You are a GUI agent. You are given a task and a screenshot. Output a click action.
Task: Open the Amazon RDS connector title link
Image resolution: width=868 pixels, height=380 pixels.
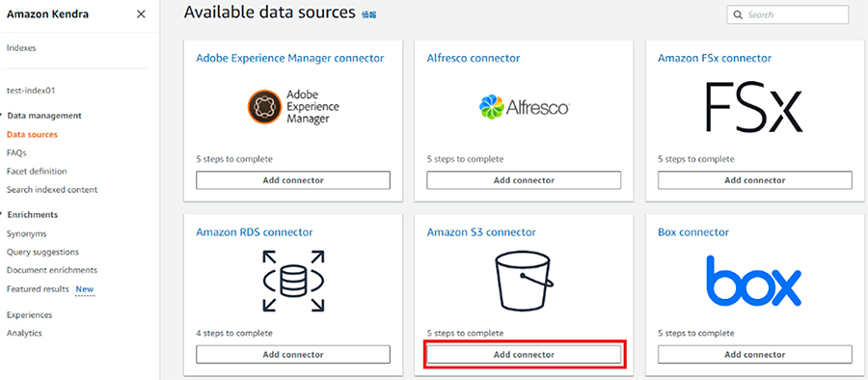[x=255, y=232]
